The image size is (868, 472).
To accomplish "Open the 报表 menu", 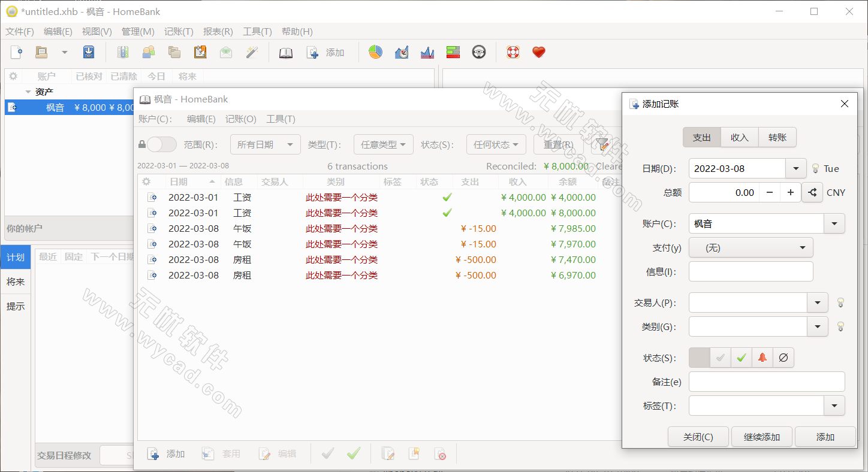I will [x=218, y=31].
